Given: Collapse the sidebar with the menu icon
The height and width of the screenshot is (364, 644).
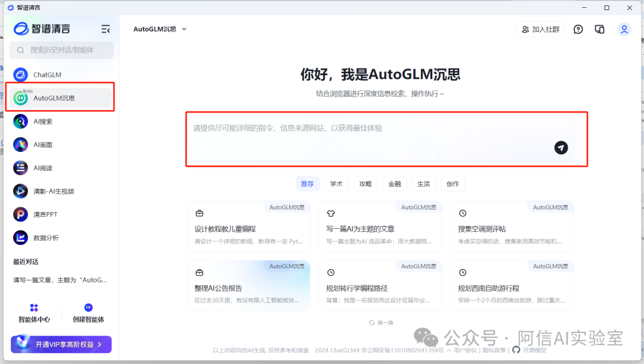Looking at the screenshot, I should (106, 29).
